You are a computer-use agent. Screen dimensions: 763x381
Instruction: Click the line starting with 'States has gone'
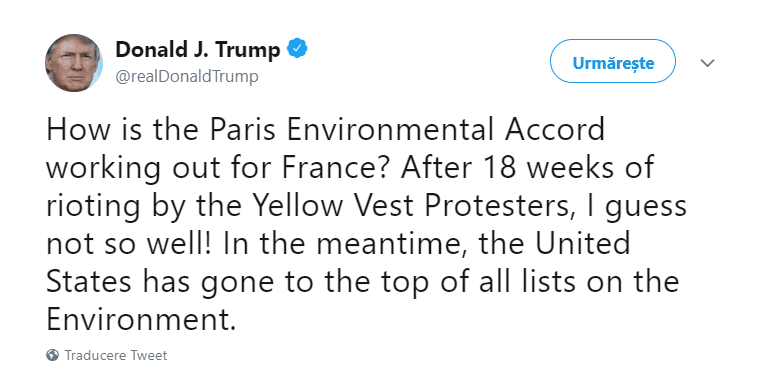(x=363, y=284)
